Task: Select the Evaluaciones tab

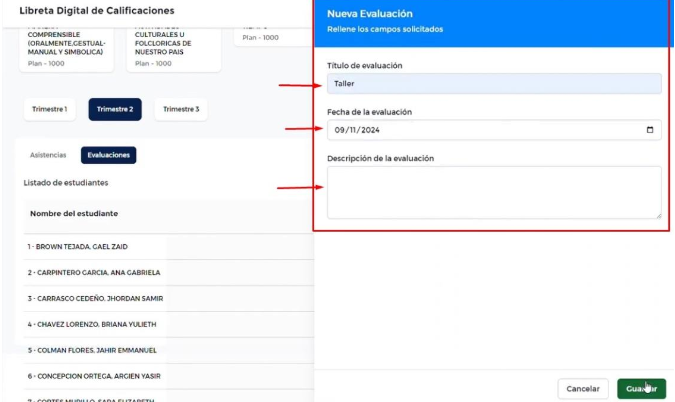Action: tap(108, 155)
